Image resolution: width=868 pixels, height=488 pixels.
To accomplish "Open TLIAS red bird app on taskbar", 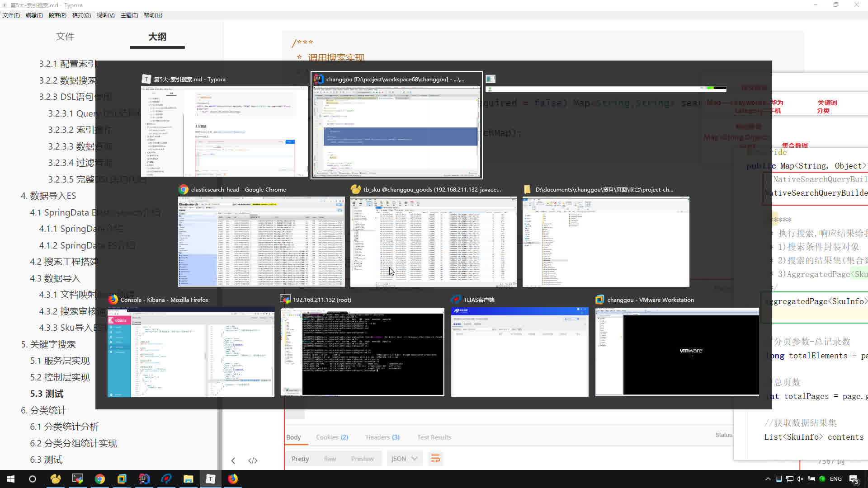I will tap(166, 479).
